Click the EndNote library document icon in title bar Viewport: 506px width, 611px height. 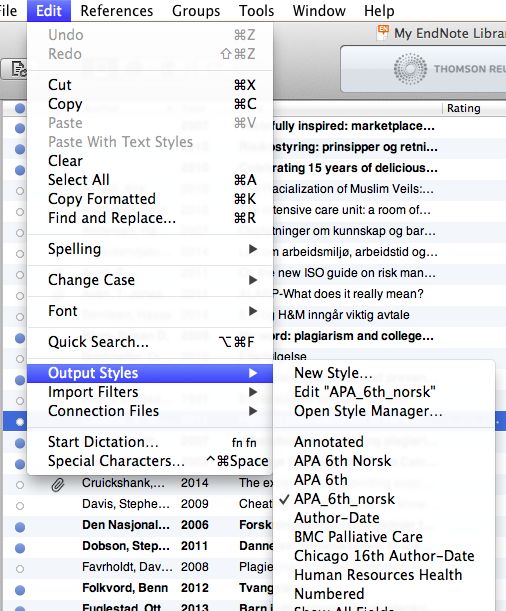(383, 33)
